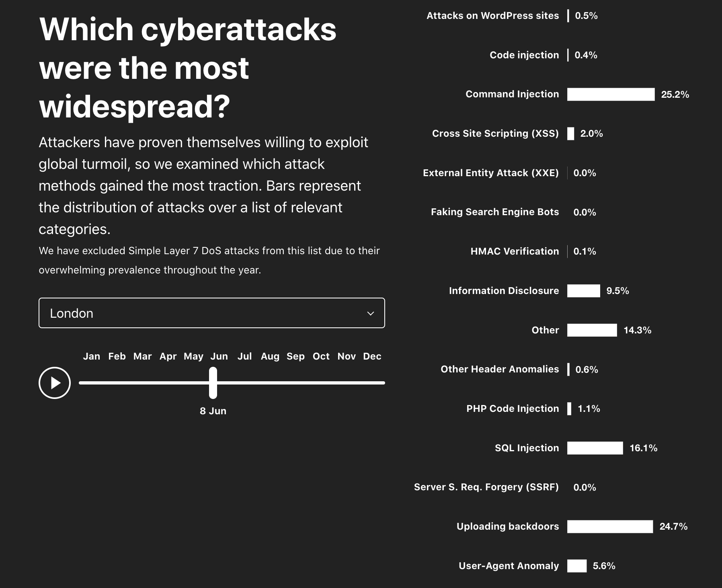Click the slider track near Aug
Screen dimensions: 722x588
[270, 383]
